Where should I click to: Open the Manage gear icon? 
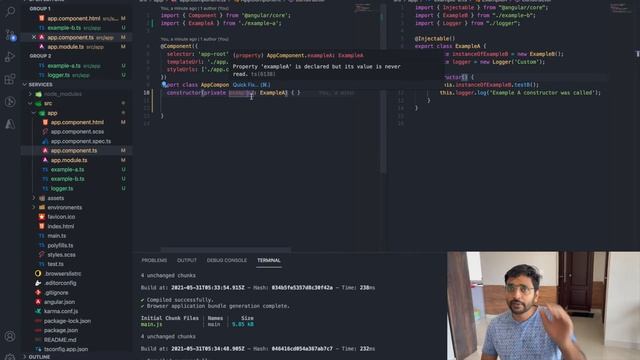(x=10, y=357)
